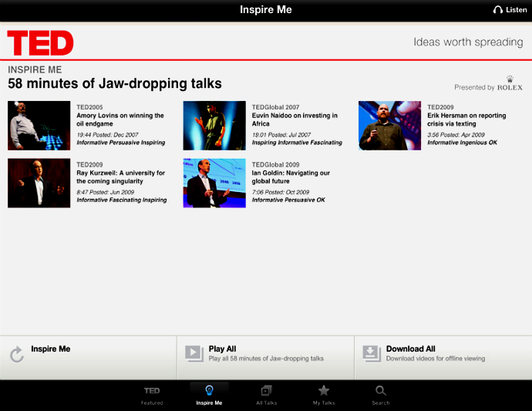The image size is (532, 411).
Task: Tap the headphones Listen icon
Action: coord(498,10)
